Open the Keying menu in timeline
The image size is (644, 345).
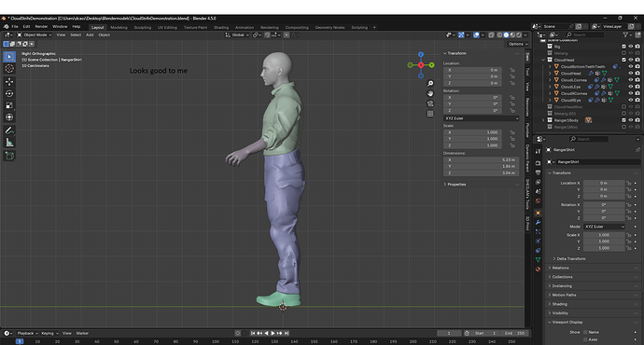point(49,333)
